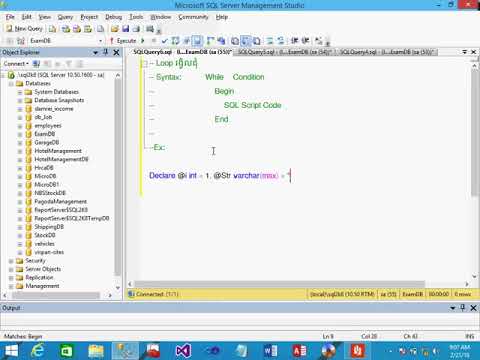480x360 pixels.
Task: Select the HotelManagement database
Action: [x=58, y=151]
